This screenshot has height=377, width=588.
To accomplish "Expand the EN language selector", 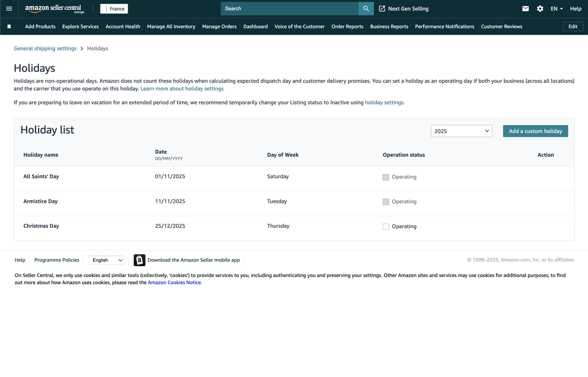I will click(557, 9).
